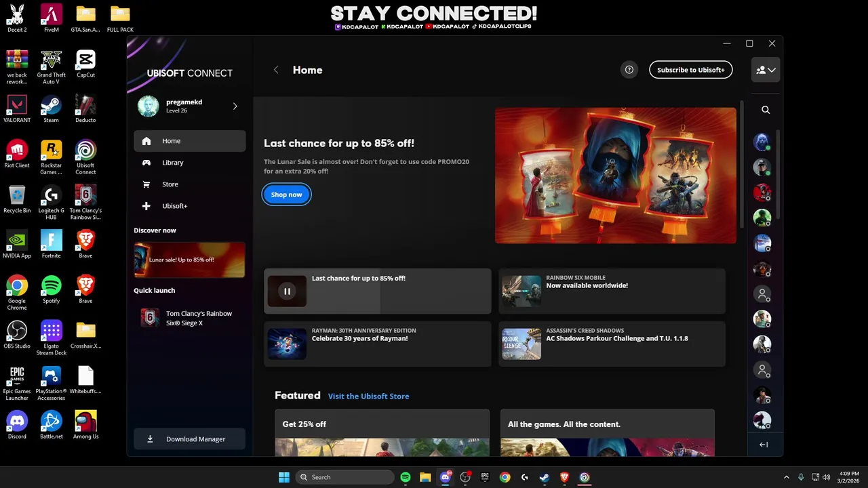Show hidden system tray icons
This screenshot has width=868, height=488.
pyautogui.click(x=787, y=477)
